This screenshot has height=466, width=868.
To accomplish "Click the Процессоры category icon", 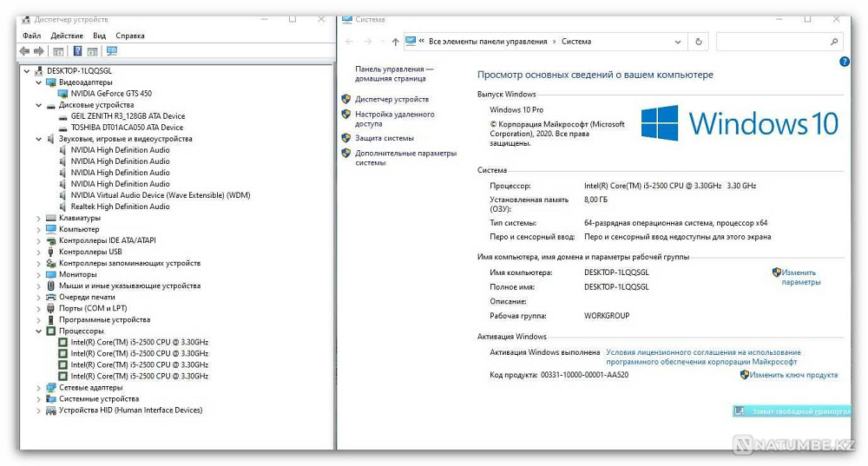I will tap(51, 331).
